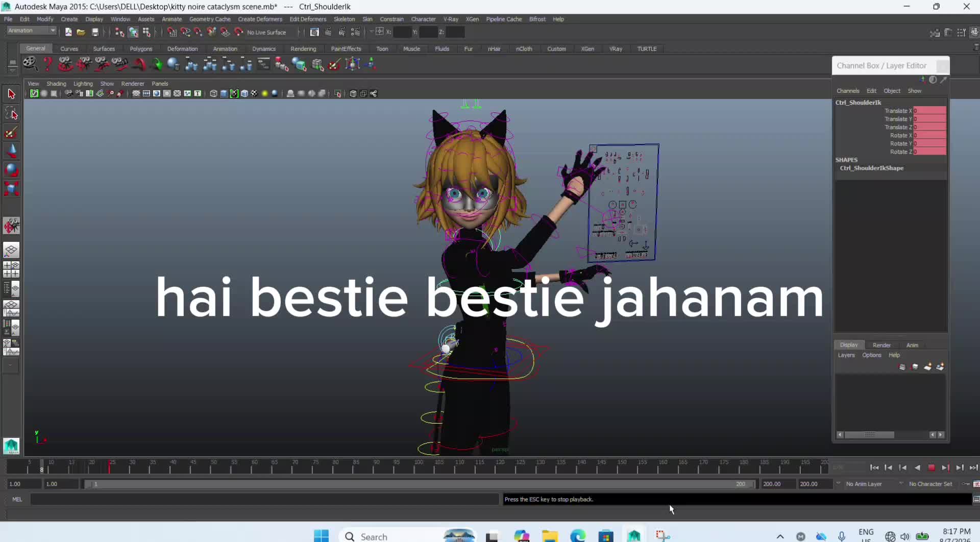980x542 pixels.
Task: Click the Rotate Z value field
Action: pyautogui.click(x=929, y=152)
